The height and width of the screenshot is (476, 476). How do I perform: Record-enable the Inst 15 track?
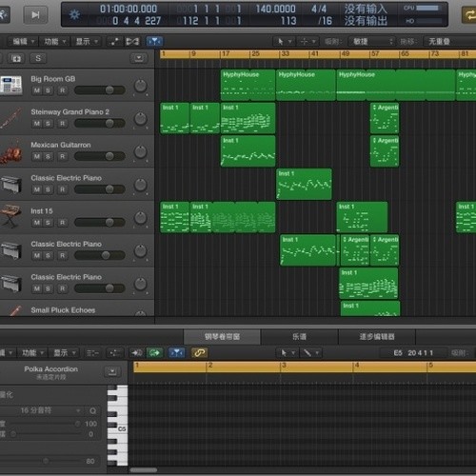tap(63, 223)
